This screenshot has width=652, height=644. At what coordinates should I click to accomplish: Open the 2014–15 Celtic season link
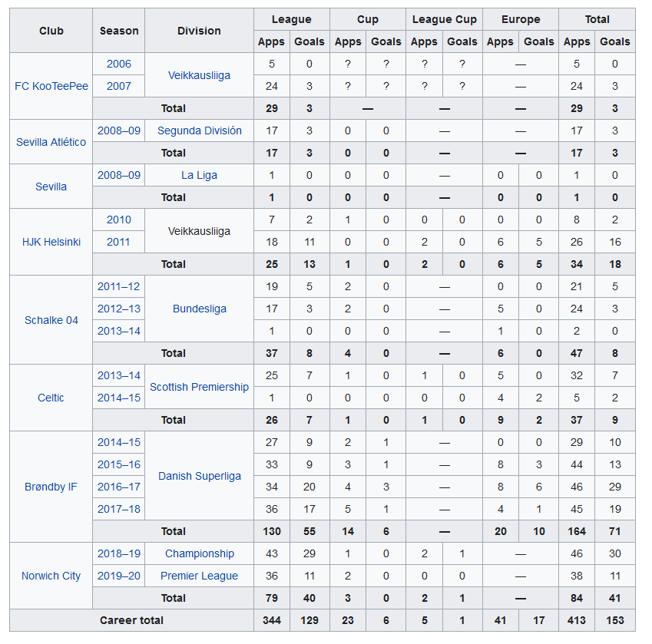pyautogui.click(x=119, y=398)
